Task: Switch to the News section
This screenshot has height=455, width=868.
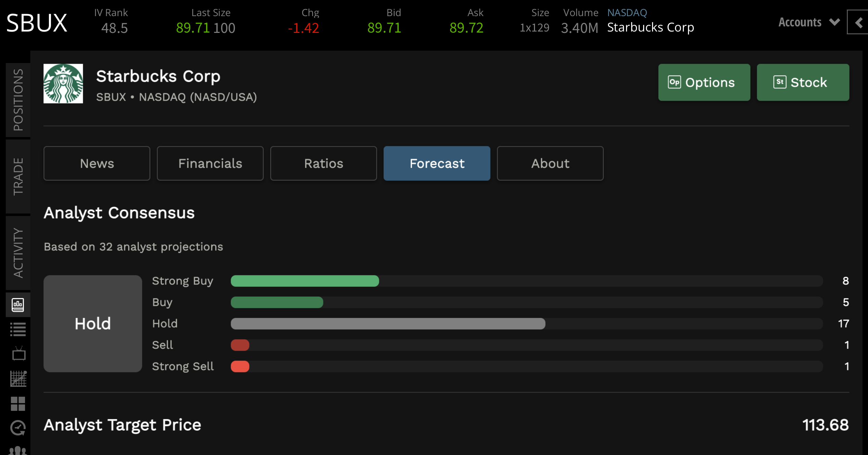Action: tap(97, 163)
